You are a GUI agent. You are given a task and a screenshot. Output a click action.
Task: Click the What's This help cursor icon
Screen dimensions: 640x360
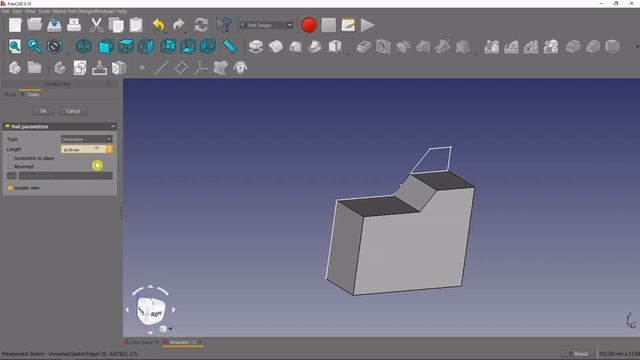coord(224,25)
